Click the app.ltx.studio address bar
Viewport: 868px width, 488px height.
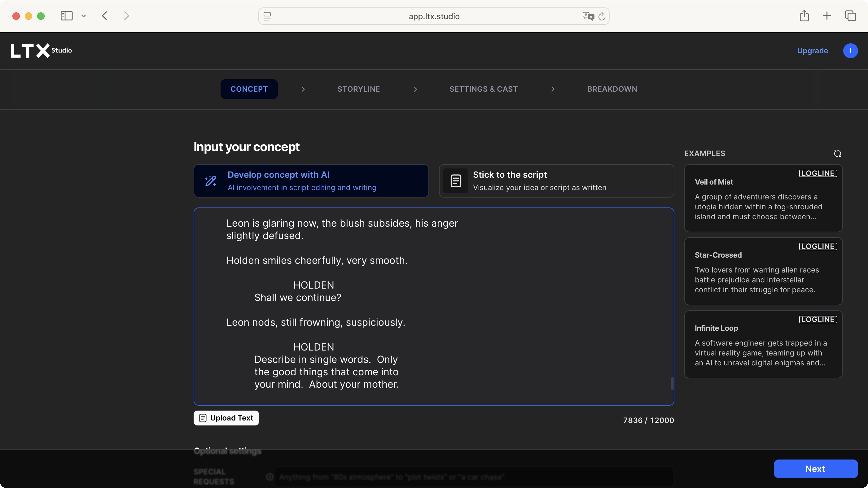click(x=434, y=16)
